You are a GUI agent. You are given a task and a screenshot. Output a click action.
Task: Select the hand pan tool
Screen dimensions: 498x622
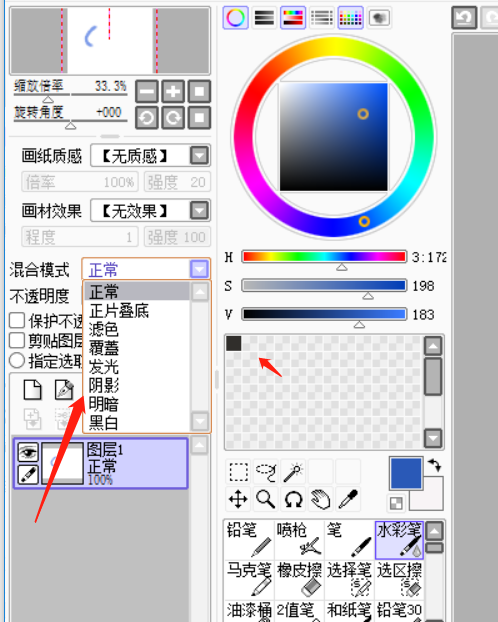pyautogui.click(x=321, y=499)
